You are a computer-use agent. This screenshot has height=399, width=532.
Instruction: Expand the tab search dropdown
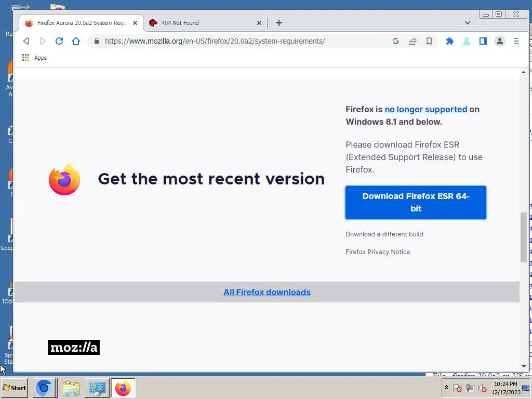468,23
